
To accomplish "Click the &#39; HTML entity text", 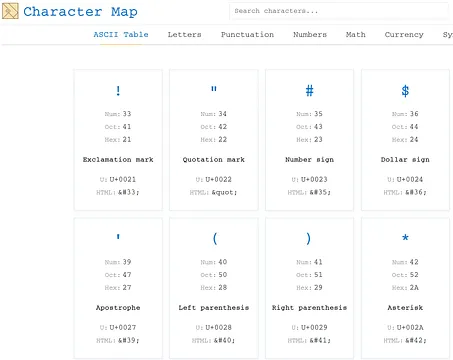I will [x=128, y=340].
